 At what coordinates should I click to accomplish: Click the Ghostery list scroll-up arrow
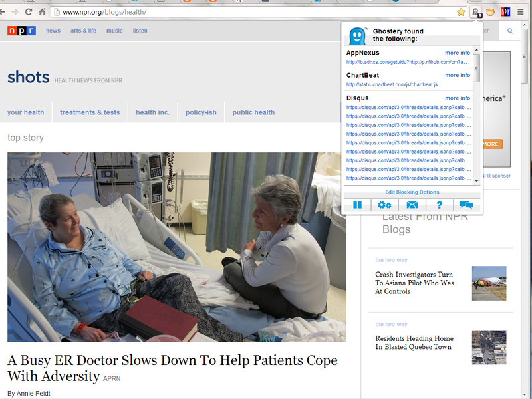(477, 50)
